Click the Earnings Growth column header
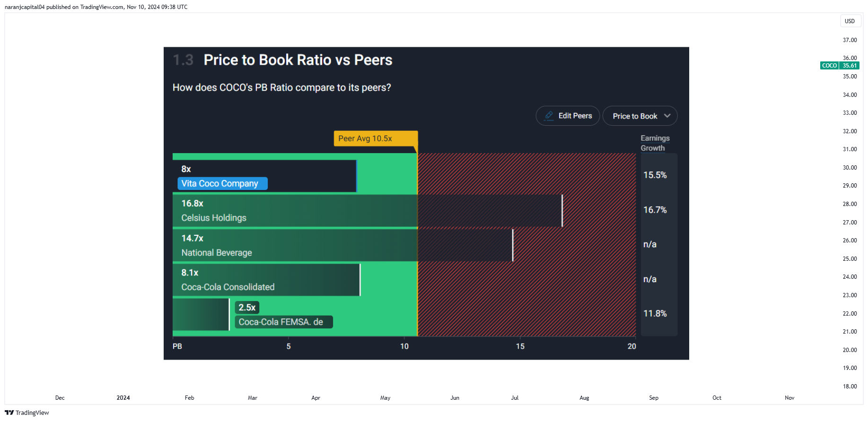Screen dimensions: 868x421 pyautogui.click(x=655, y=143)
